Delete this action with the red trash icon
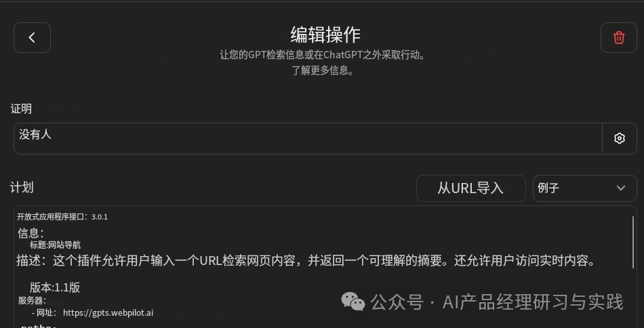 point(618,38)
